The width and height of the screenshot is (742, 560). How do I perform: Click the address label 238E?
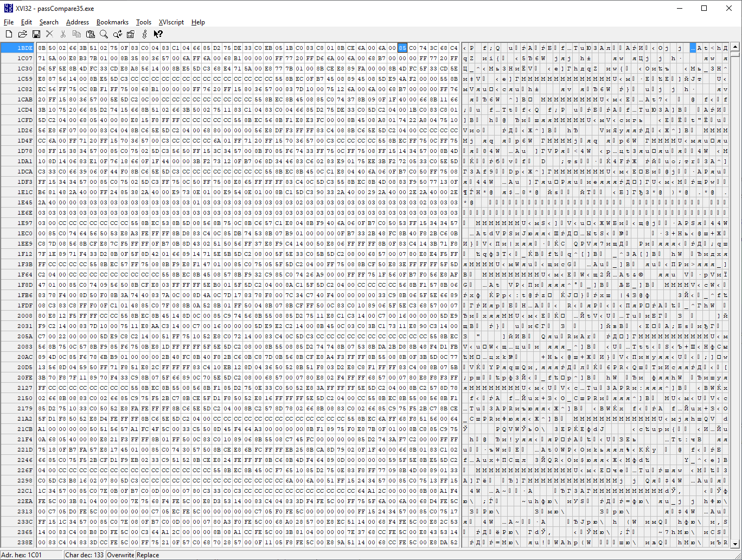25,542
